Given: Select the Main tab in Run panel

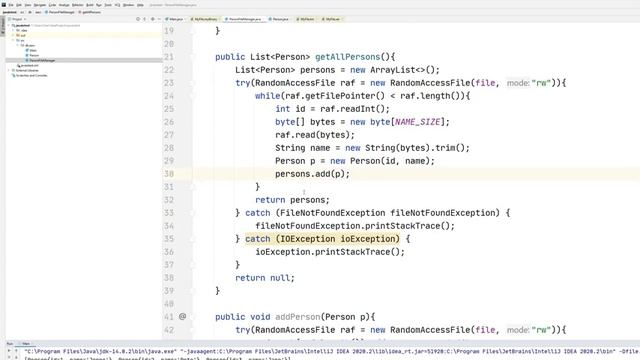Looking at the screenshot, I should click(26, 344).
